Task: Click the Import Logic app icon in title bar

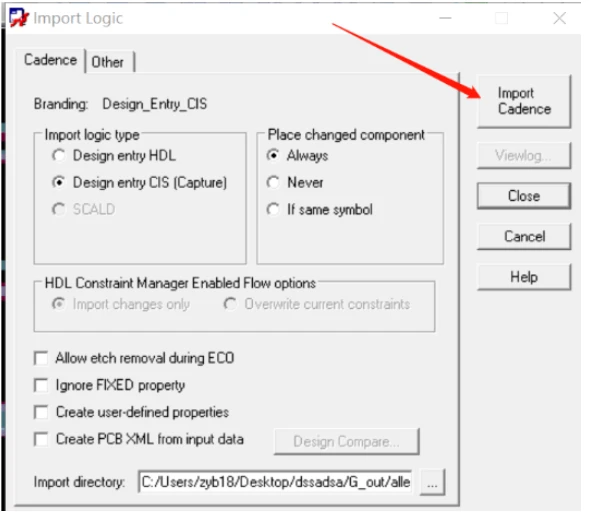Action: coord(19,18)
